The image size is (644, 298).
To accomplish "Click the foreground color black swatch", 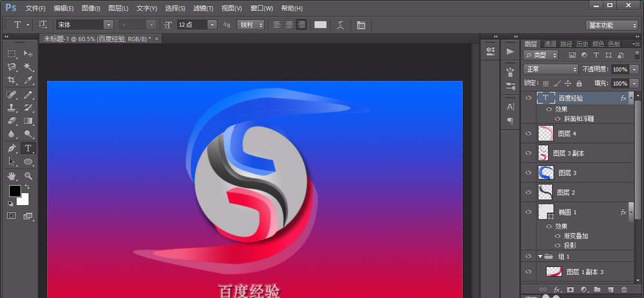I will coord(14,191).
